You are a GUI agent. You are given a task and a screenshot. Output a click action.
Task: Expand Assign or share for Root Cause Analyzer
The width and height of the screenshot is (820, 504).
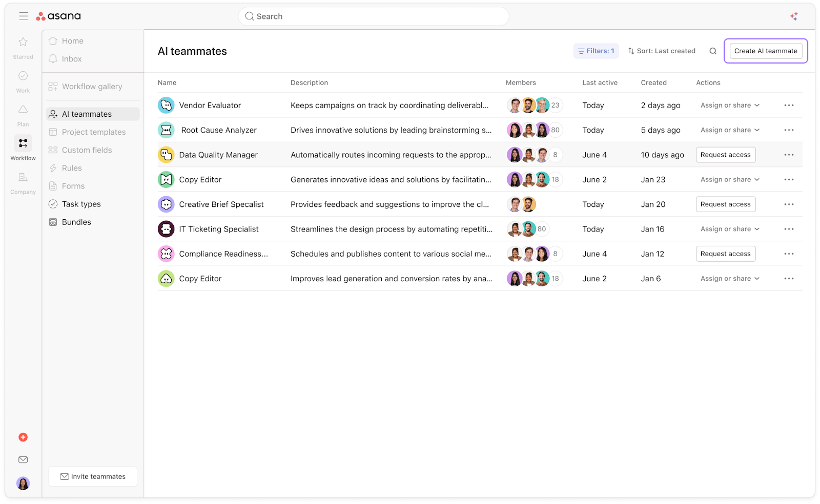click(x=730, y=130)
